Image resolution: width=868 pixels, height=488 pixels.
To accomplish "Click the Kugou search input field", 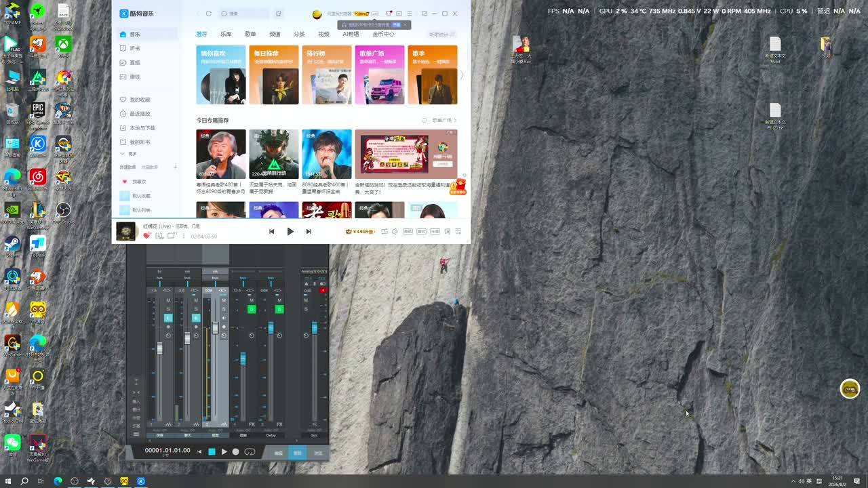I will coord(245,14).
